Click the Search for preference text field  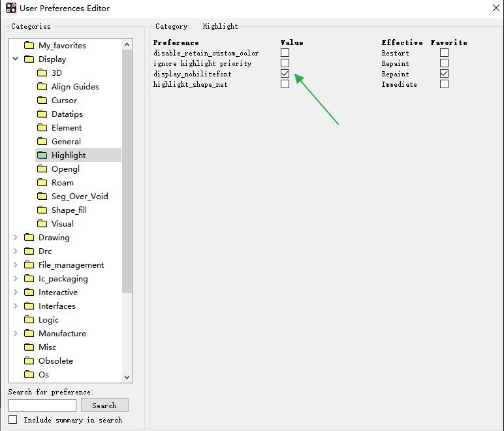tap(42, 406)
